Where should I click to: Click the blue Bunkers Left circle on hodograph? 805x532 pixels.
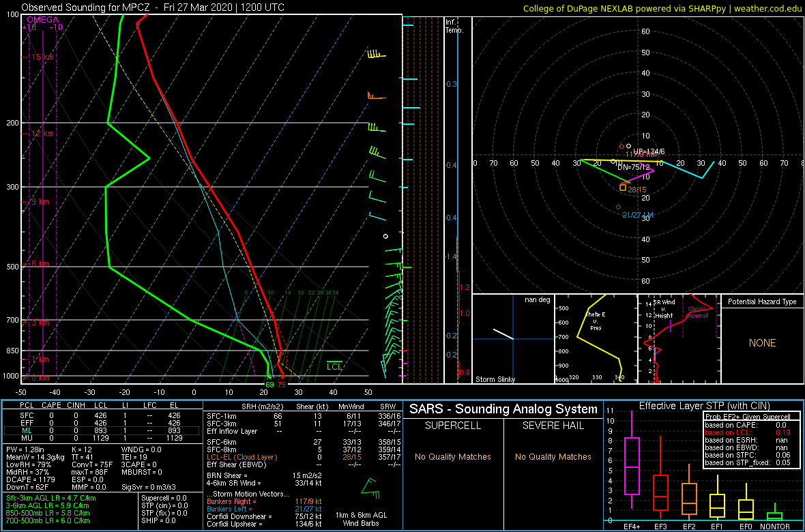click(x=618, y=207)
